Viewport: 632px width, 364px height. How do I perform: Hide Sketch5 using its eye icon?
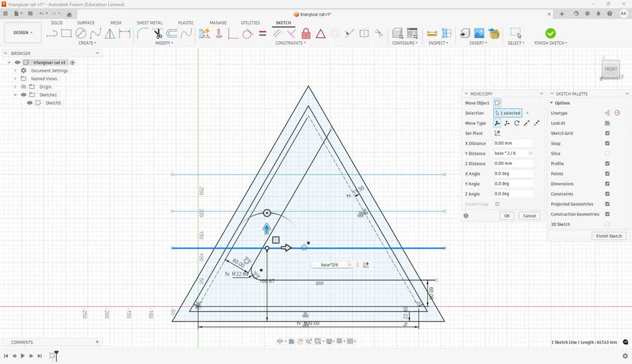pos(29,103)
